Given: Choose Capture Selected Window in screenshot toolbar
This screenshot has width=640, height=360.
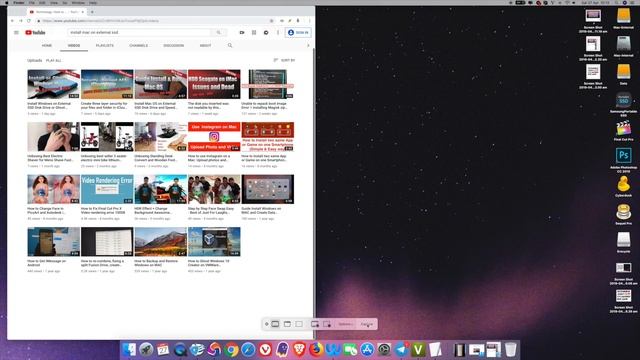Looking at the screenshot, I should point(287,324).
